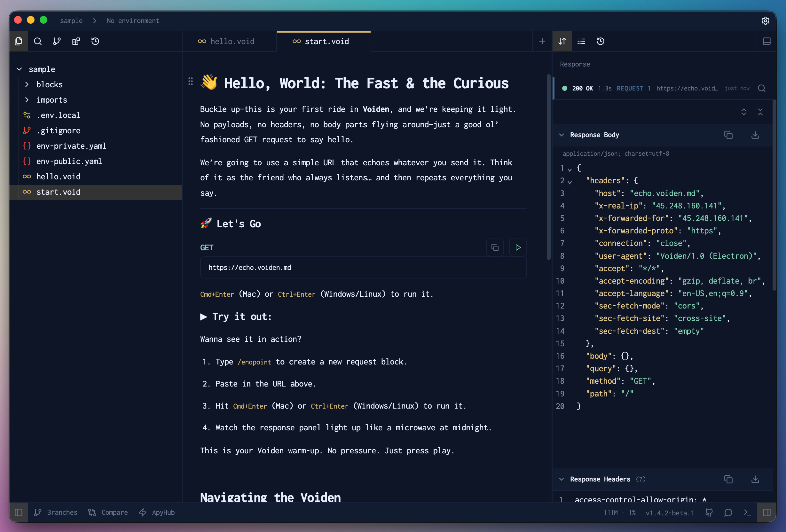Open settings gear in title bar

tap(765, 21)
